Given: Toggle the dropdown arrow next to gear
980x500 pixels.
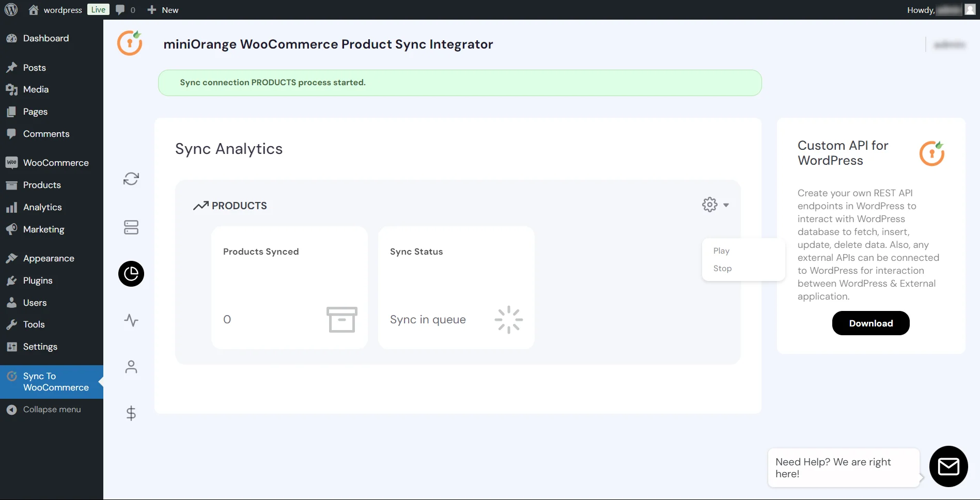Looking at the screenshot, I should 726,205.
